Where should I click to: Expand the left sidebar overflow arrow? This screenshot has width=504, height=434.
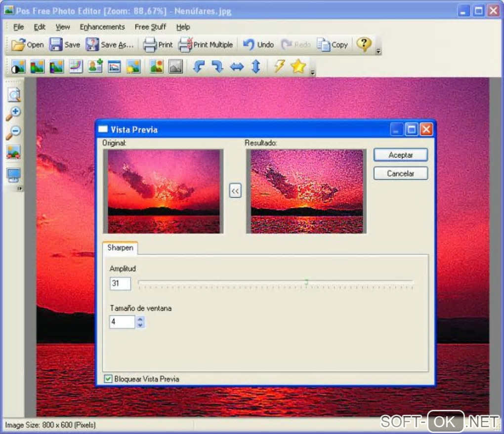[20, 189]
